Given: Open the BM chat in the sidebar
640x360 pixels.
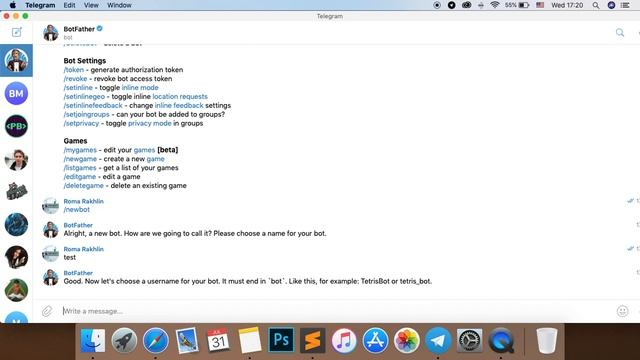Looking at the screenshot, I should (16, 93).
